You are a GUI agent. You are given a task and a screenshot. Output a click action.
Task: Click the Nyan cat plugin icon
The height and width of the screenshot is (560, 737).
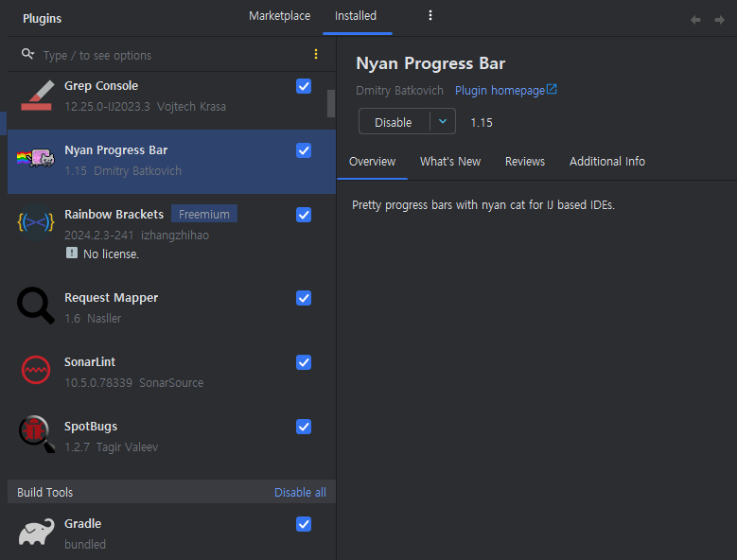pos(36,158)
